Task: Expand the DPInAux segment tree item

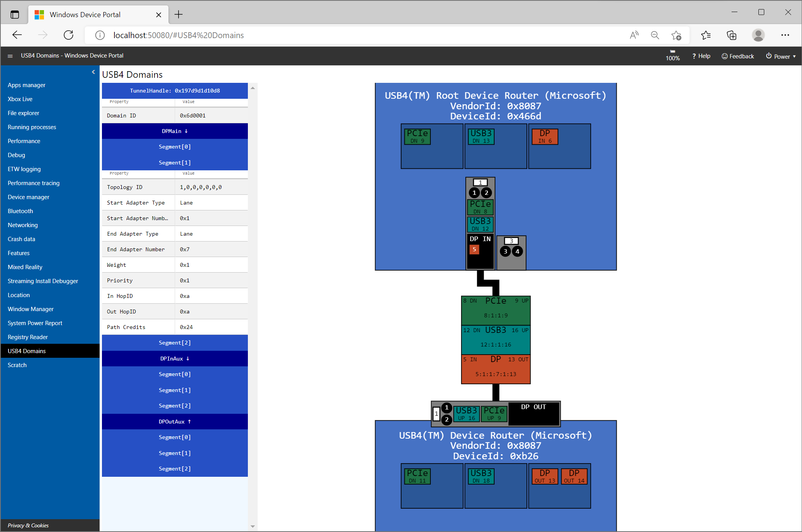Action: (x=175, y=358)
